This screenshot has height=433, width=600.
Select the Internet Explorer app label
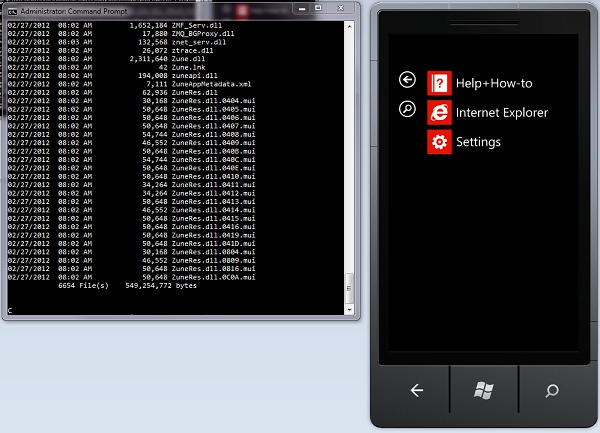(502, 113)
